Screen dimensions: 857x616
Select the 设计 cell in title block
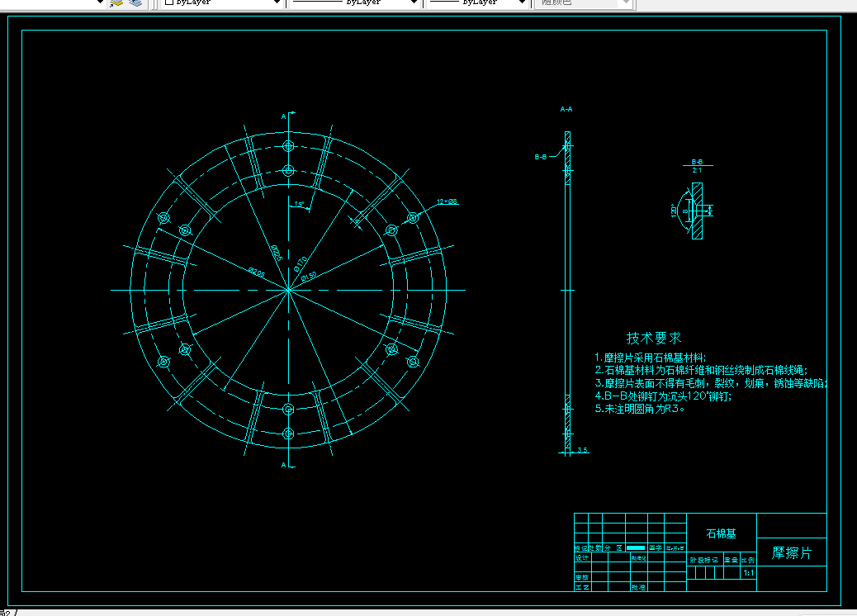tap(582, 558)
